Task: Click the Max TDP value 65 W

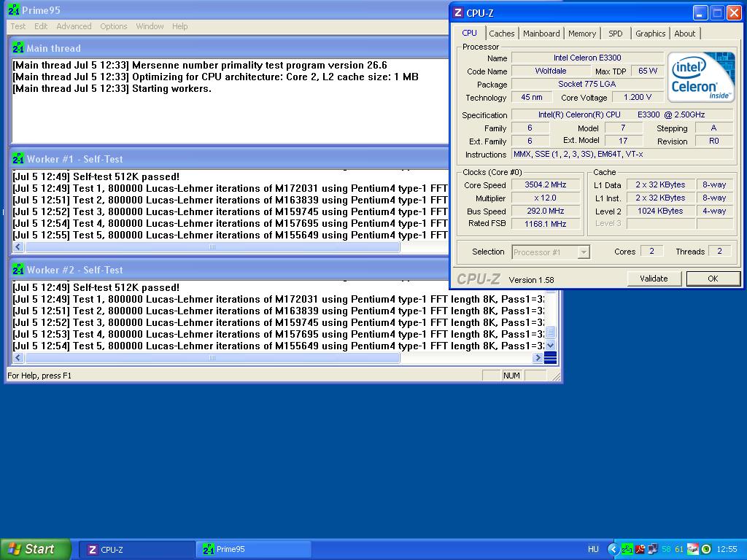Action: [x=648, y=71]
